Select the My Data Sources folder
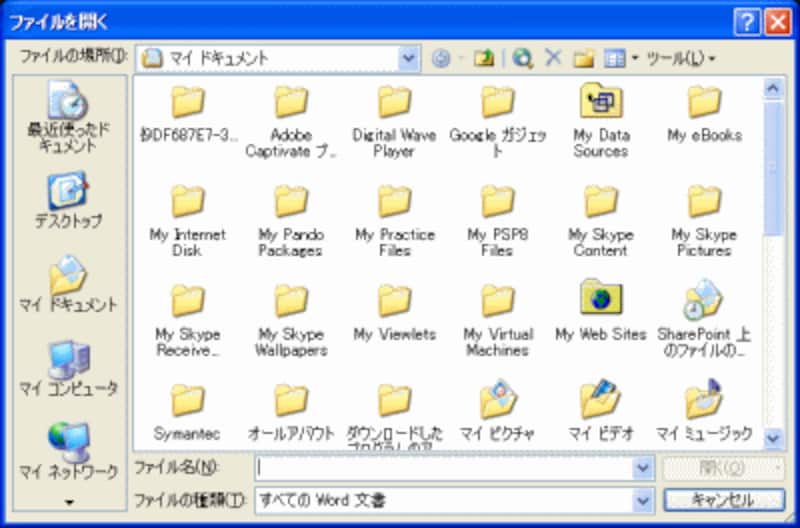 [x=601, y=121]
